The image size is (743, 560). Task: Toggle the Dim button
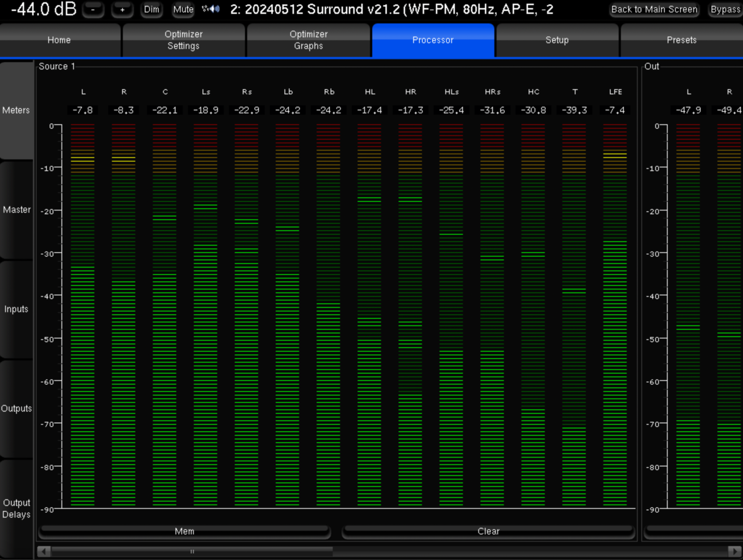[x=151, y=9]
